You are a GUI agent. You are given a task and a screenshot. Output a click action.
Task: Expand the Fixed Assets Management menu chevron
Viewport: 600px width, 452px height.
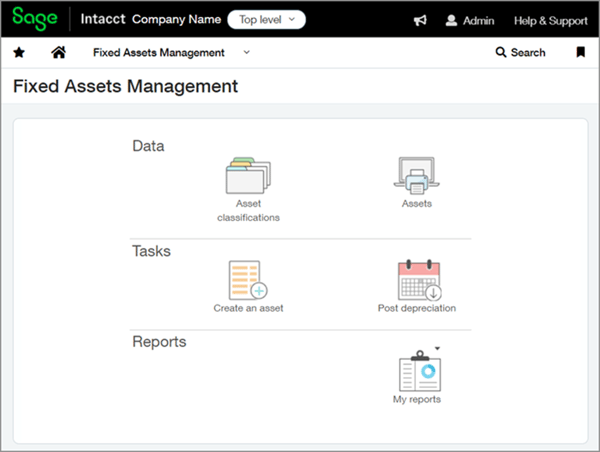pyautogui.click(x=247, y=53)
